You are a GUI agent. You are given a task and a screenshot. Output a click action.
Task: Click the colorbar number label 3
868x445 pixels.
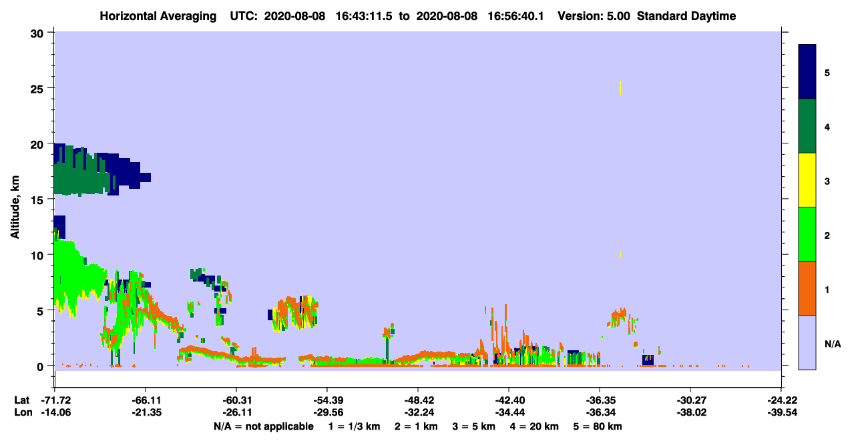[x=827, y=181]
